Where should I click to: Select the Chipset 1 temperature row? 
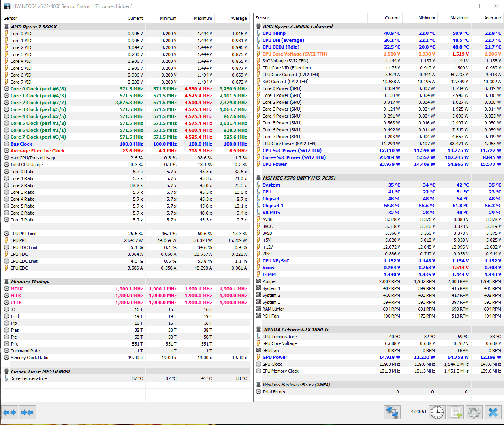click(378, 206)
